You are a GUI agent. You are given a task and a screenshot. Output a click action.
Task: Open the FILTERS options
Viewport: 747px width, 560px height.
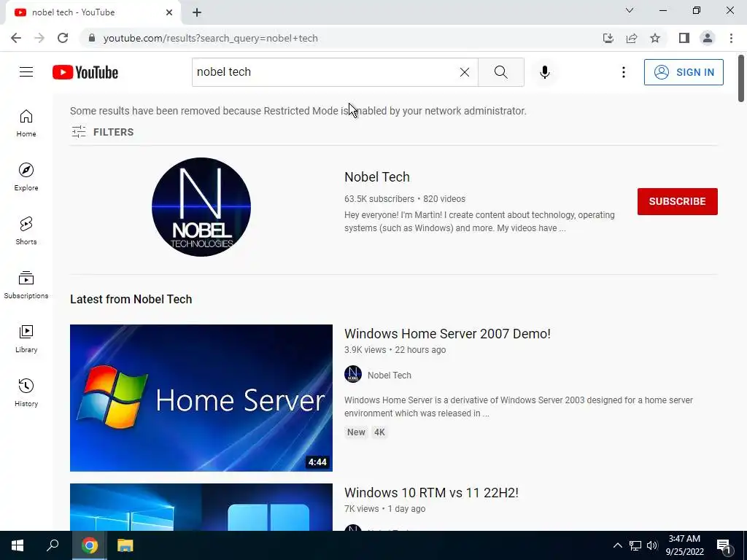click(102, 132)
